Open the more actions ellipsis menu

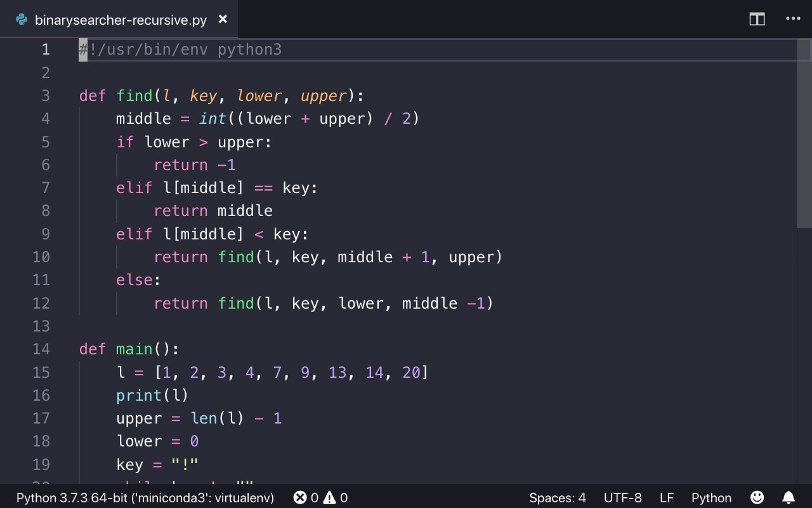pos(793,19)
